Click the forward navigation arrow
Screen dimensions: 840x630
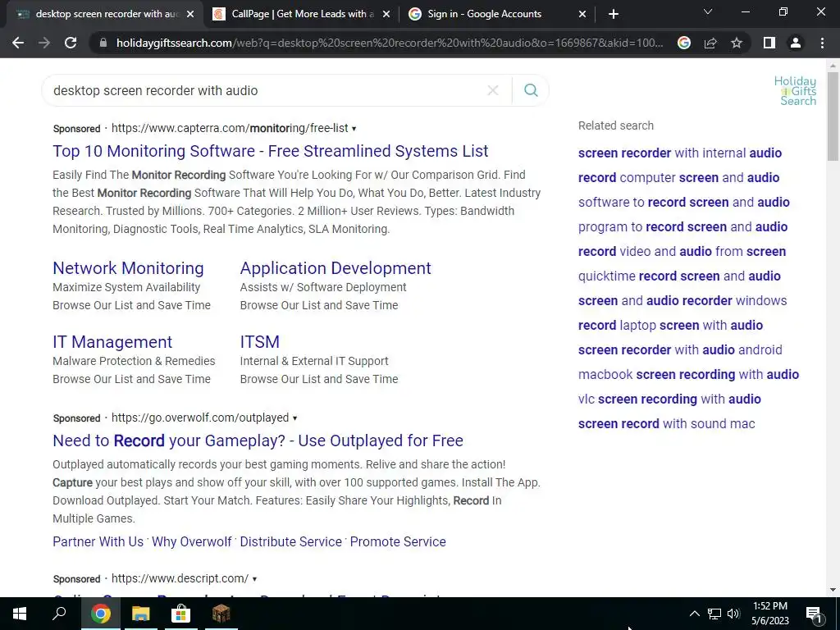(44, 43)
